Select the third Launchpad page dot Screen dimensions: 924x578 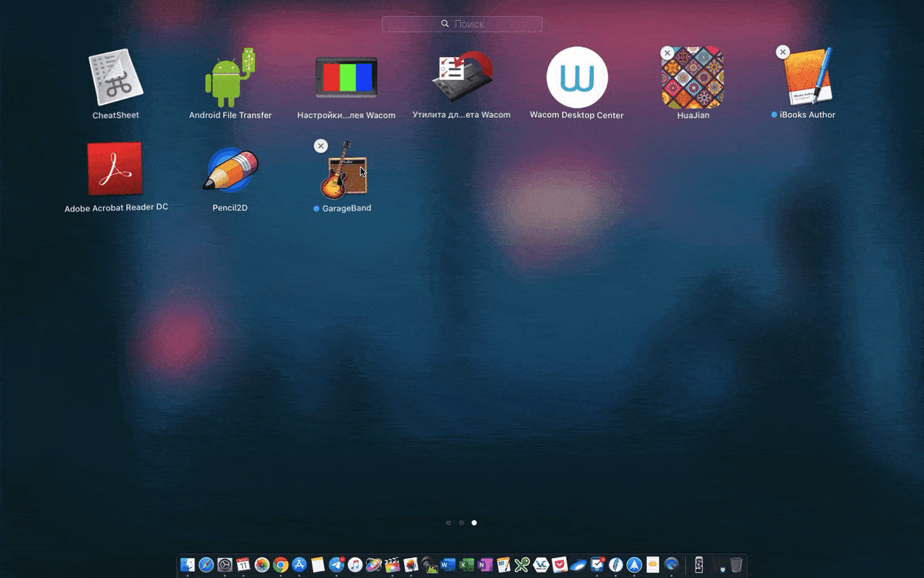[x=474, y=523]
